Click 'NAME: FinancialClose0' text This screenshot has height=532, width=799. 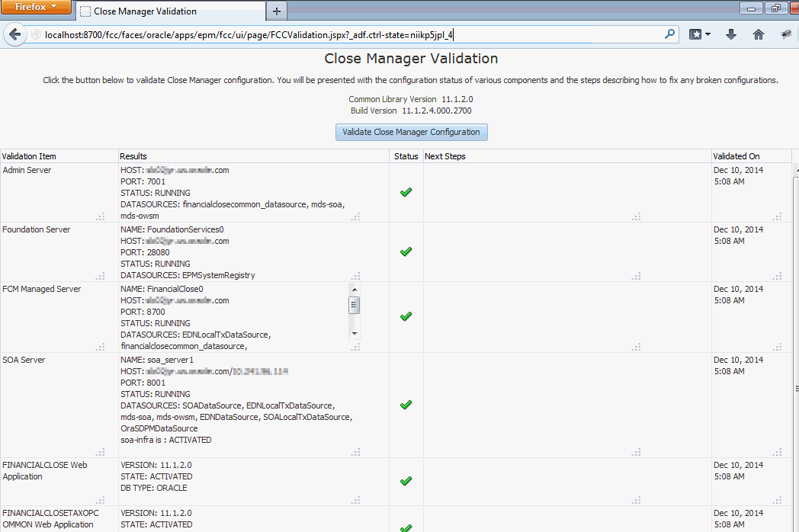coord(162,289)
